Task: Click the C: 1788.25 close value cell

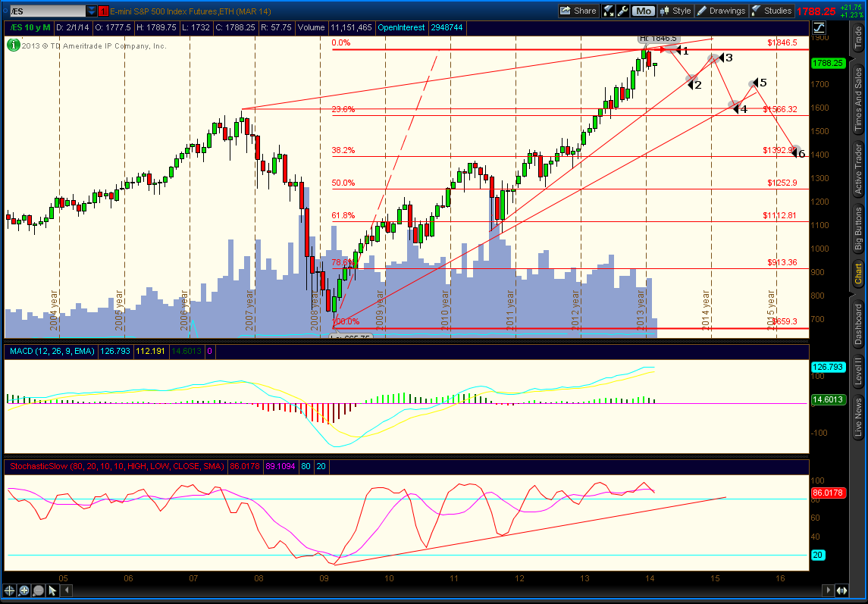Action: click(237, 27)
